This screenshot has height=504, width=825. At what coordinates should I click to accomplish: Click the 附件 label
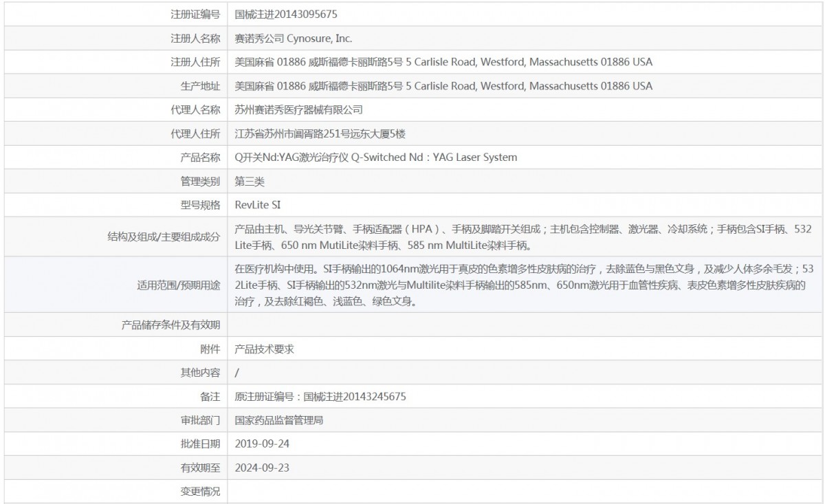click(211, 349)
